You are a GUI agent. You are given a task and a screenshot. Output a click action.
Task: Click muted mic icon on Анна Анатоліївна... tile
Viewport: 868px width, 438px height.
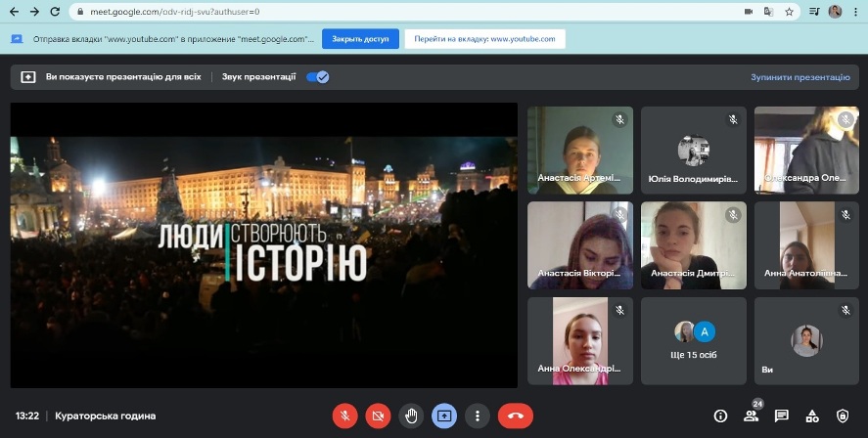click(x=845, y=214)
